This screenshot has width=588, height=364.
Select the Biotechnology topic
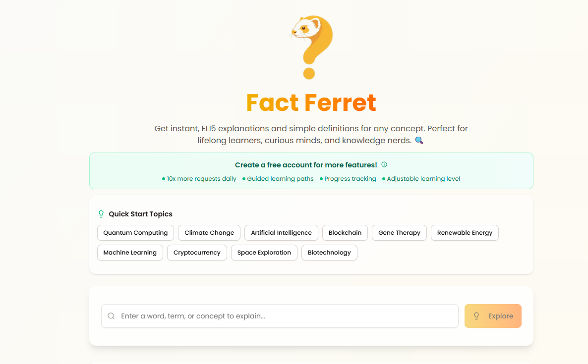329,253
